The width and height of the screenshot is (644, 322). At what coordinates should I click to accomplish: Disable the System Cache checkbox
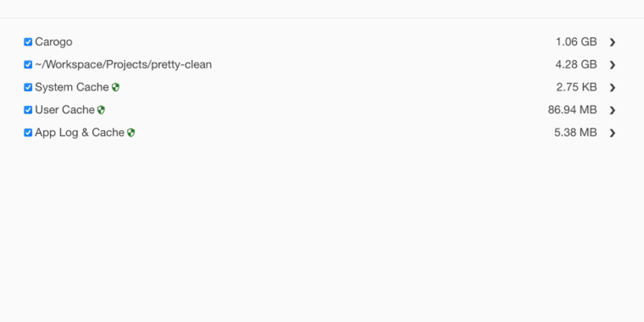pos(28,87)
